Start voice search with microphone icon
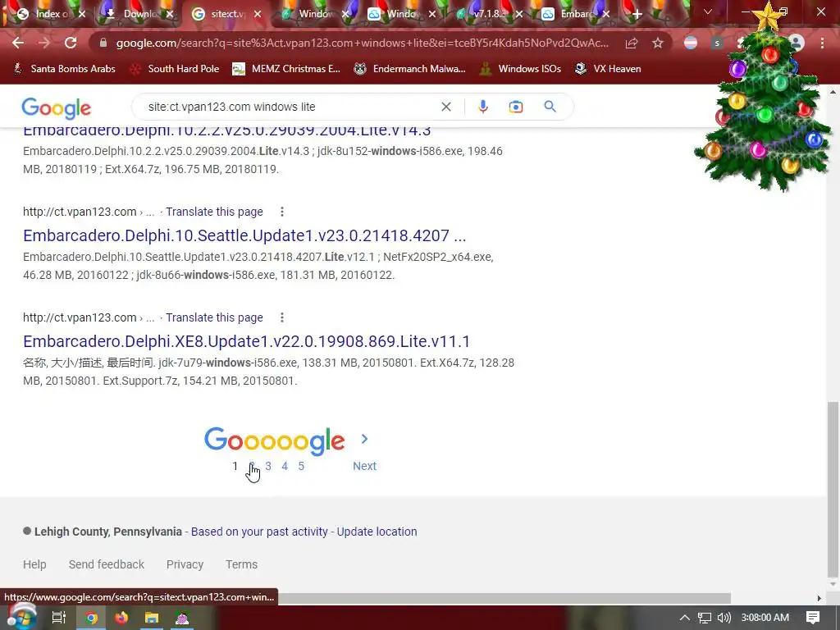The width and height of the screenshot is (840, 630). (482, 107)
